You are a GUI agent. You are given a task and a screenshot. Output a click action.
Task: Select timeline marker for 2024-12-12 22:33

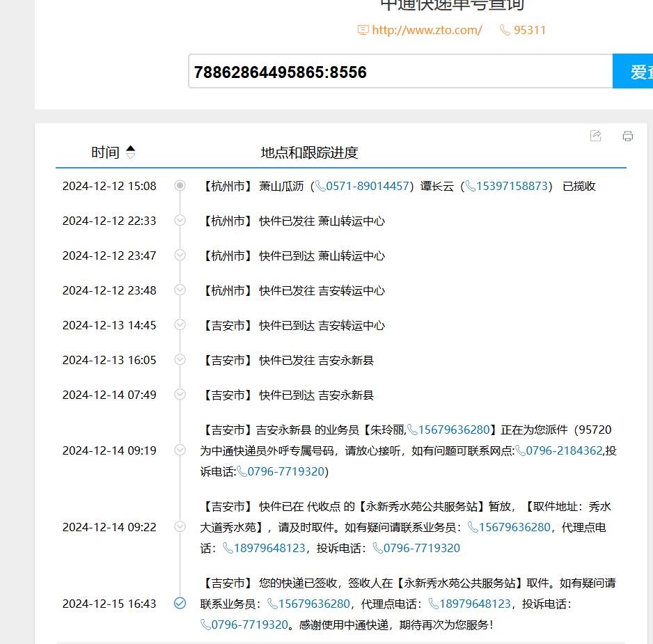[180, 220]
